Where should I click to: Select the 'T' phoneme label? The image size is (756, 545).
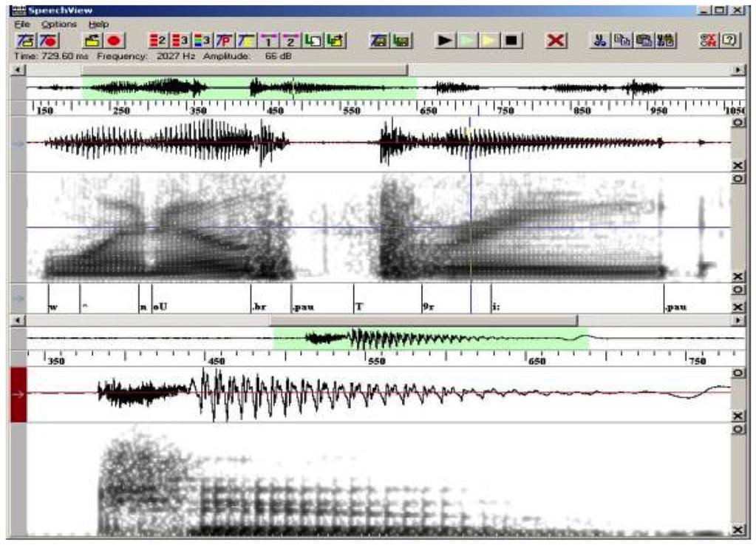pyautogui.click(x=359, y=307)
